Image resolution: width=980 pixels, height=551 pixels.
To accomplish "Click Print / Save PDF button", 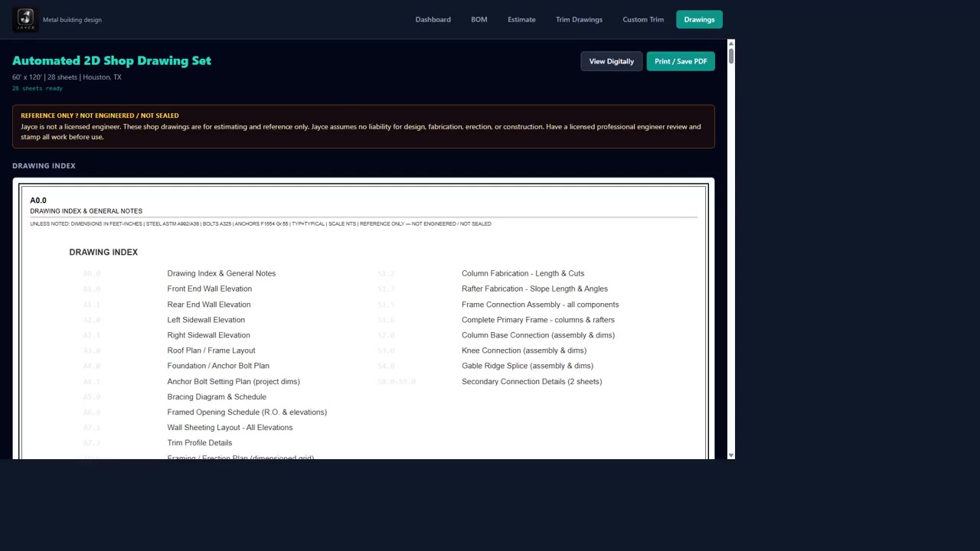I will point(681,61).
